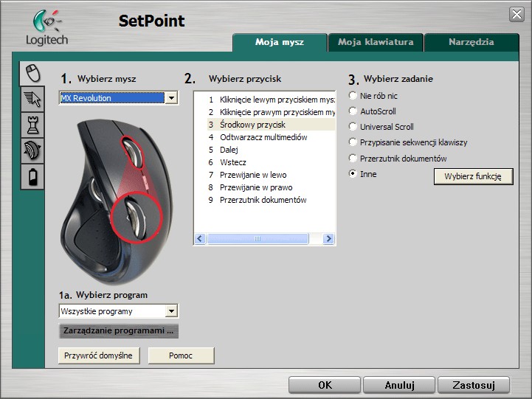Click the Logitech logo

(x=46, y=27)
